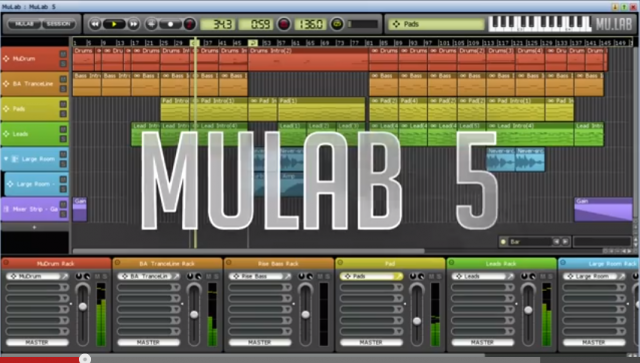Click the bar position display 34.3
The height and width of the screenshot is (363, 640).
tap(218, 24)
